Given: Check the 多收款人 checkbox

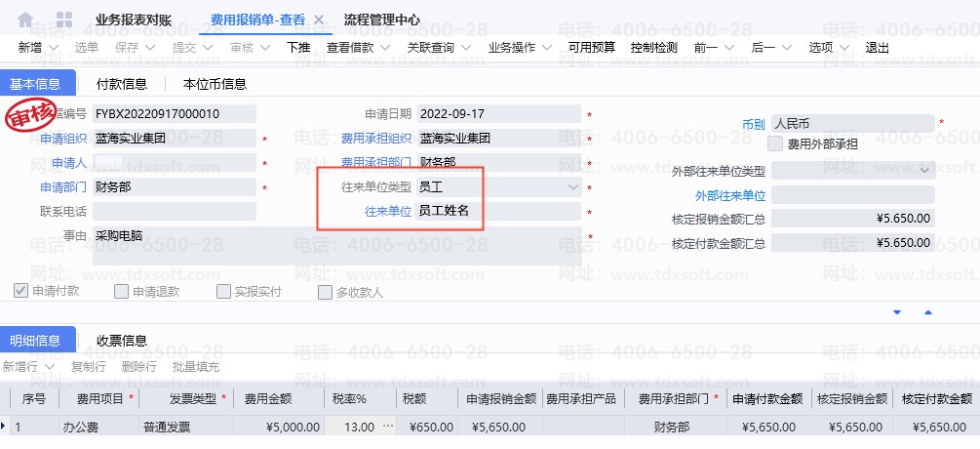Looking at the screenshot, I should tap(325, 291).
